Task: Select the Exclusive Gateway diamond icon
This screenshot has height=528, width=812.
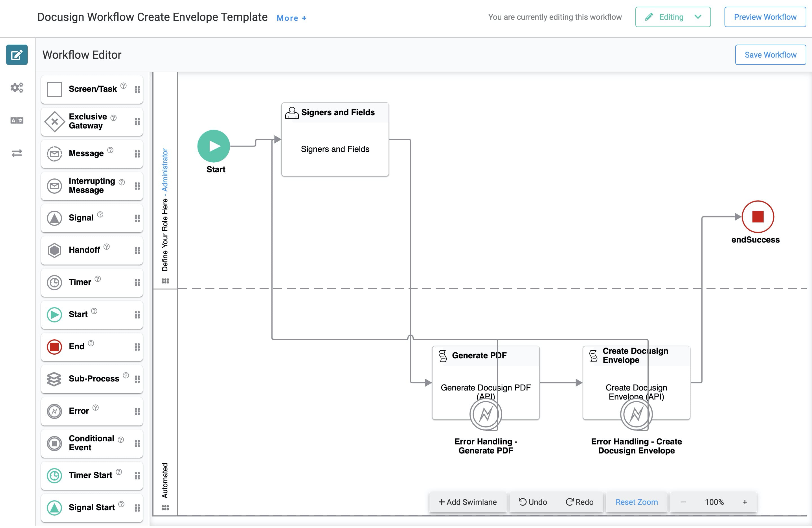Action: click(x=54, y=122)
